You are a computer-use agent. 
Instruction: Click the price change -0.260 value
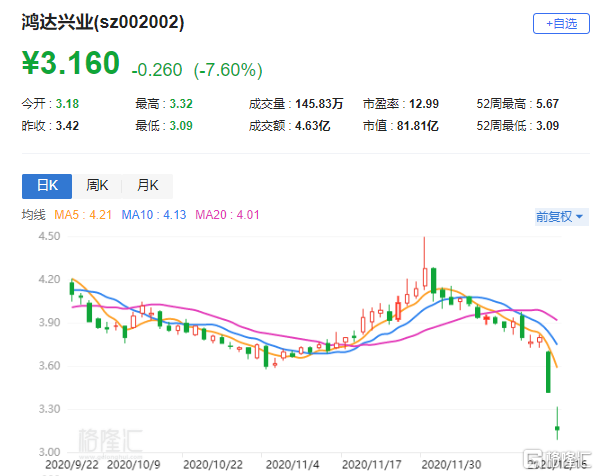coord(157,70)
